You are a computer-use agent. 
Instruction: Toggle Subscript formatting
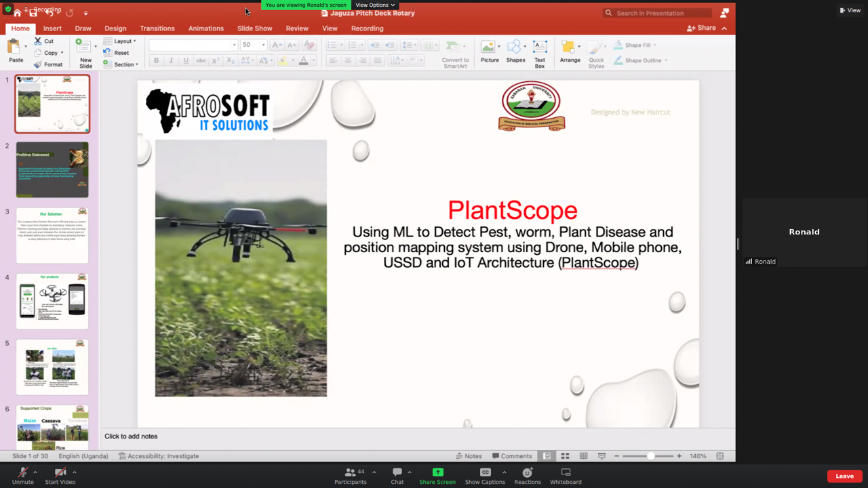(230, 60)
